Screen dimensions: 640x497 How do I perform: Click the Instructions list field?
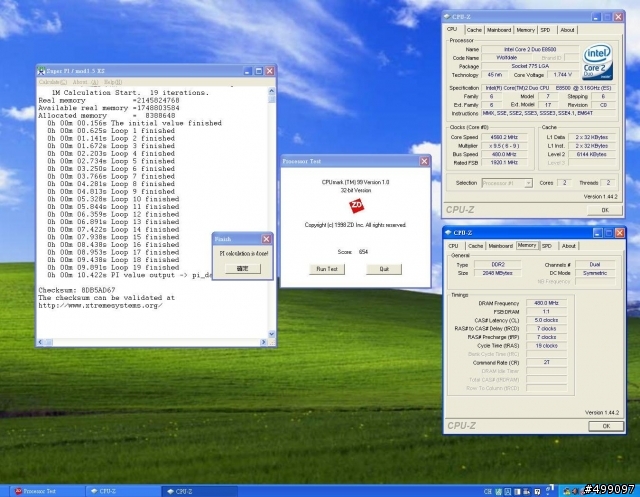tap(549, 113)
